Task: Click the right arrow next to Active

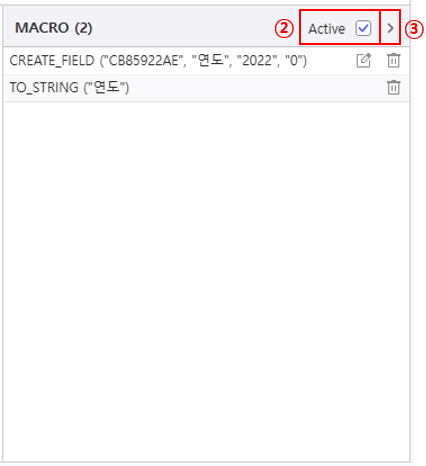Action: 390,28
